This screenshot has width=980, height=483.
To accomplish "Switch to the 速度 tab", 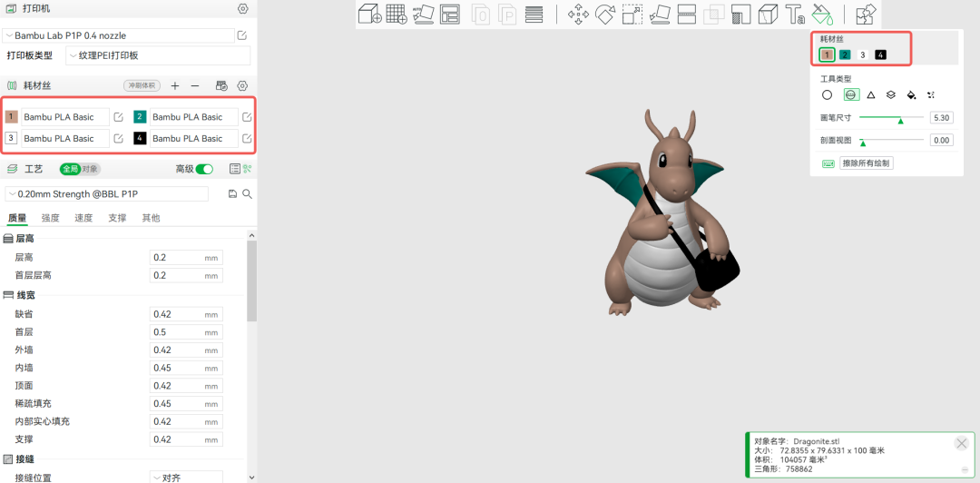I will 83,219.
